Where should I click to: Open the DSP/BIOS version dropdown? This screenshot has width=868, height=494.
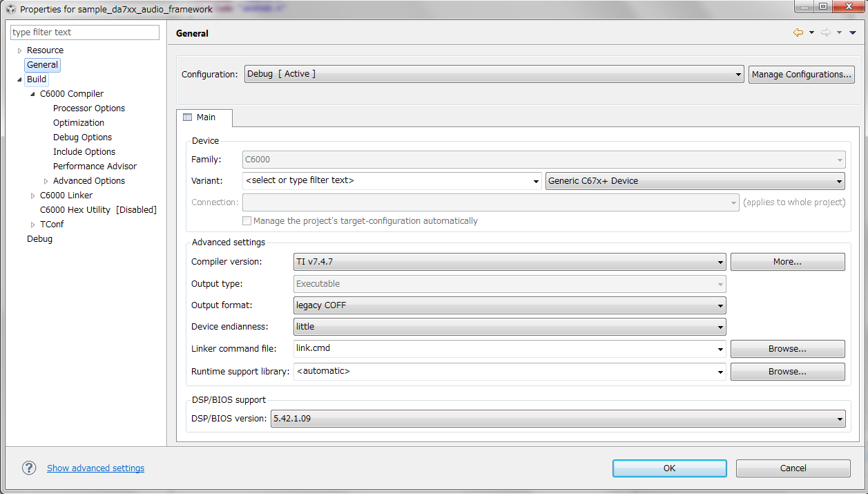tap(558, 419)
